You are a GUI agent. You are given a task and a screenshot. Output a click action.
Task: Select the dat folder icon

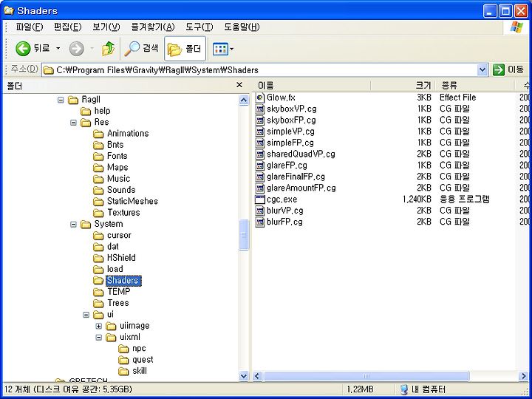coord(98,247)
